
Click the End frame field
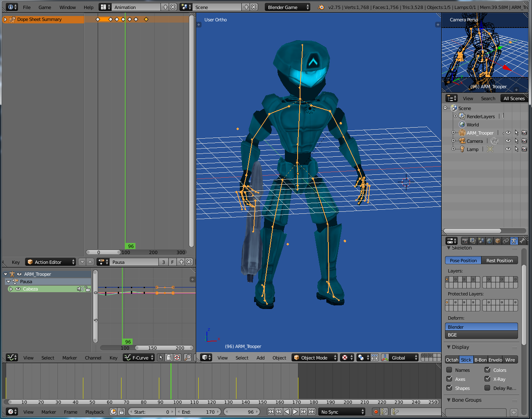[x=199, y=412]
